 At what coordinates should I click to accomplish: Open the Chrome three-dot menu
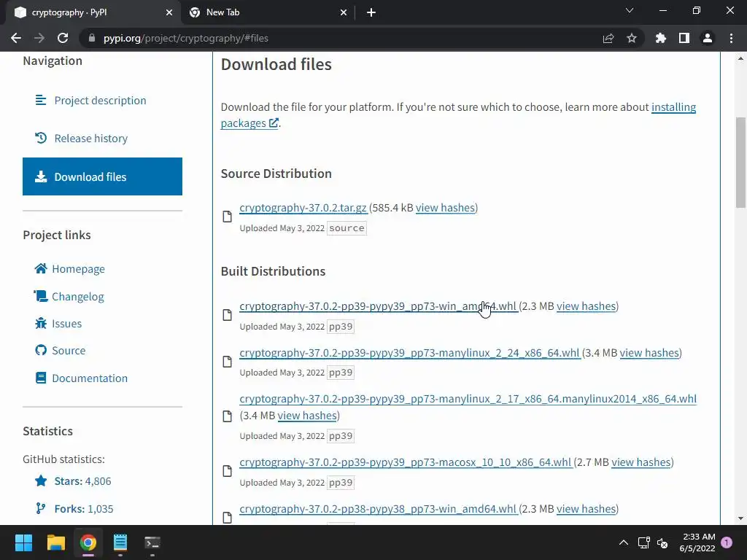(x=731, y=38)
